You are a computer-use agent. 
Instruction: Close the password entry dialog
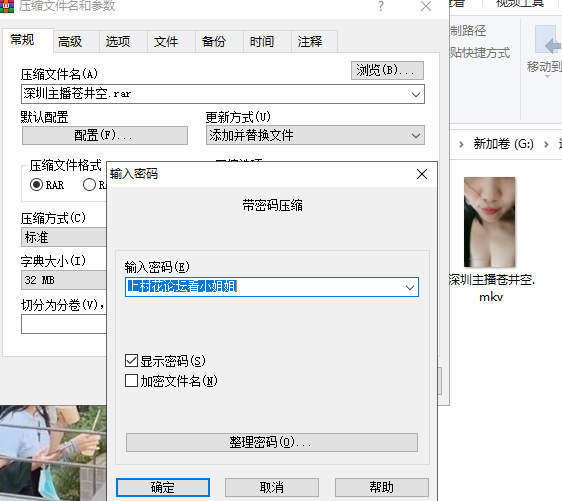click(422, 174)
